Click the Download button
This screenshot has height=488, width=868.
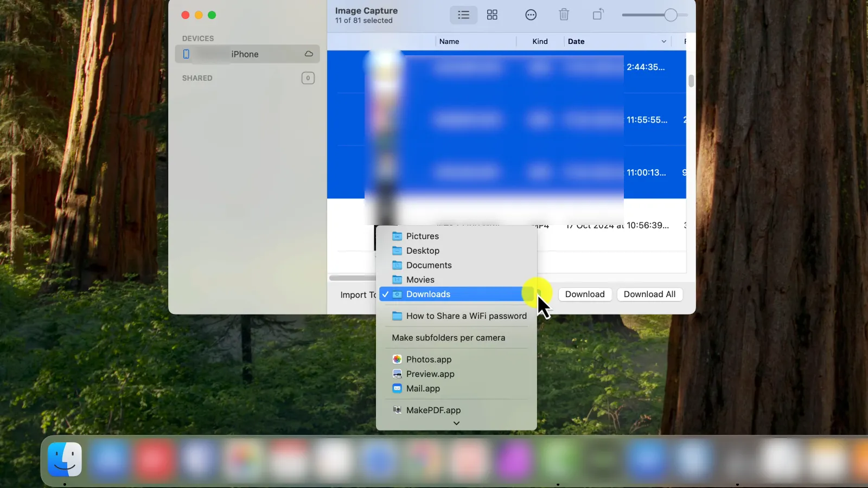point(584,294)
